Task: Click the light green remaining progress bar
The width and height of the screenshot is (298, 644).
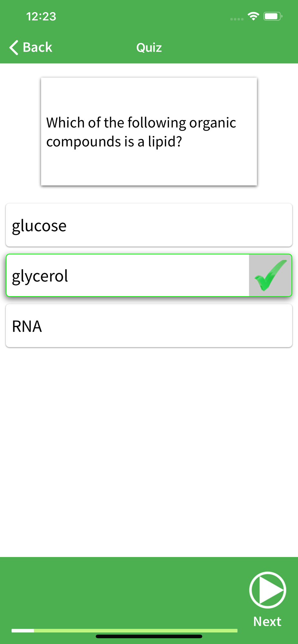Action: [x=135, y=630]
